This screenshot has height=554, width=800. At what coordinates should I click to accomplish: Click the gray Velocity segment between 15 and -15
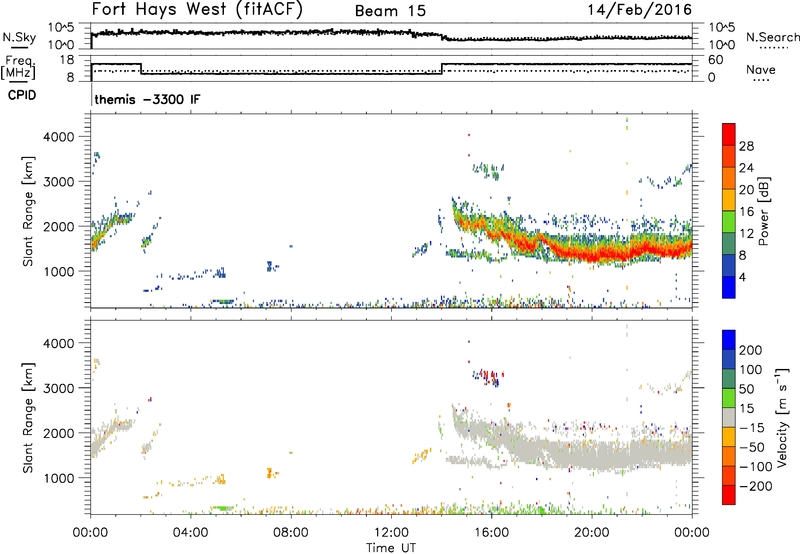click(x=729, y=417)
